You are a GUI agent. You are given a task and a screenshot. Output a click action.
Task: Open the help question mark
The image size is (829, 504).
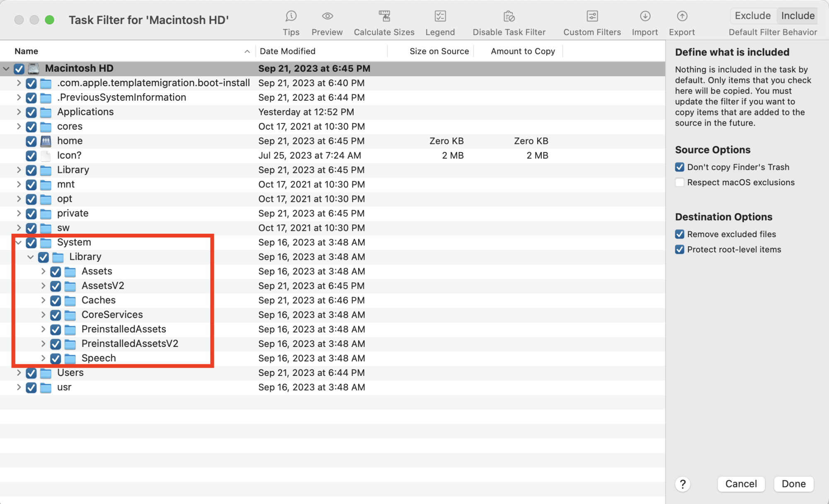(682, 484)
